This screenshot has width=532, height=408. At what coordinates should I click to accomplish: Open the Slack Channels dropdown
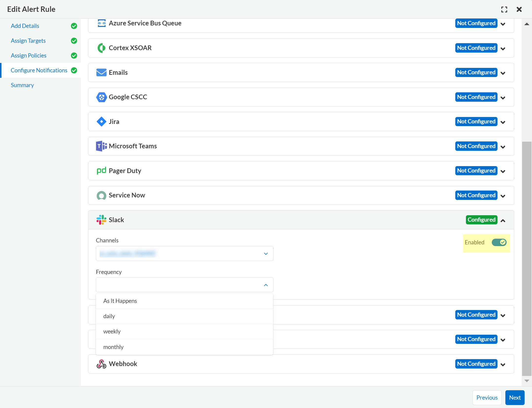(184, 253)
